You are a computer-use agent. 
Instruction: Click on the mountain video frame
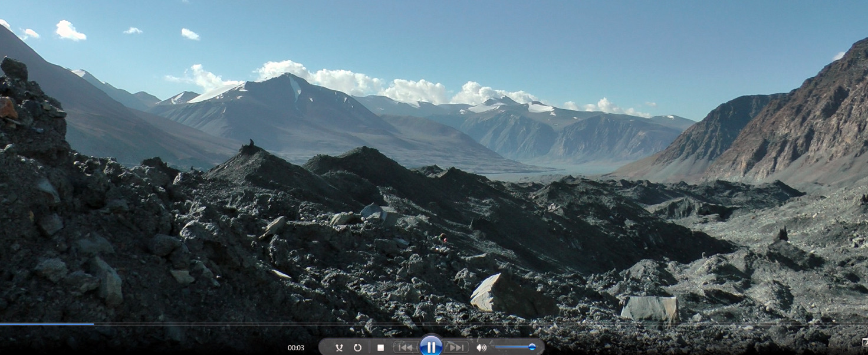pos(434,160)
